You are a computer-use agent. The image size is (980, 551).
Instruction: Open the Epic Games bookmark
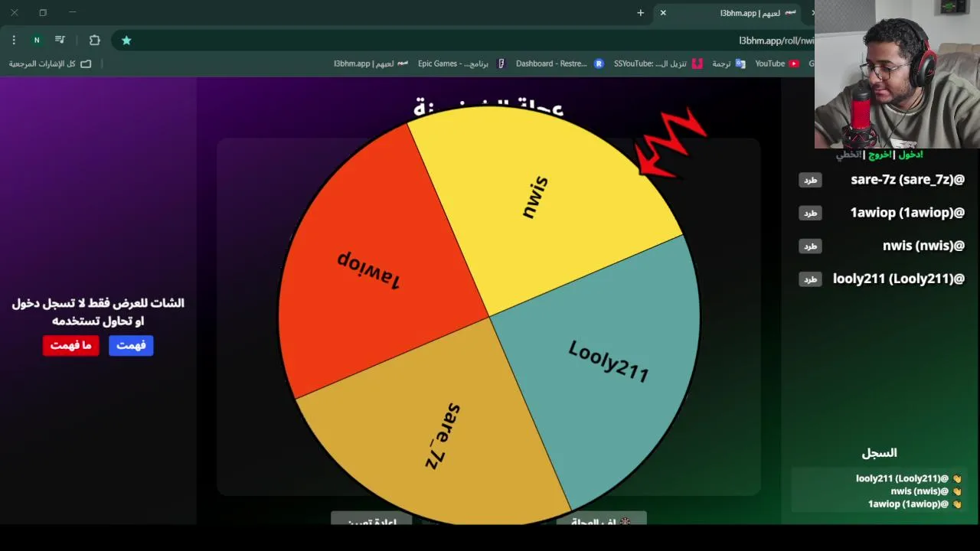(462, 64)
